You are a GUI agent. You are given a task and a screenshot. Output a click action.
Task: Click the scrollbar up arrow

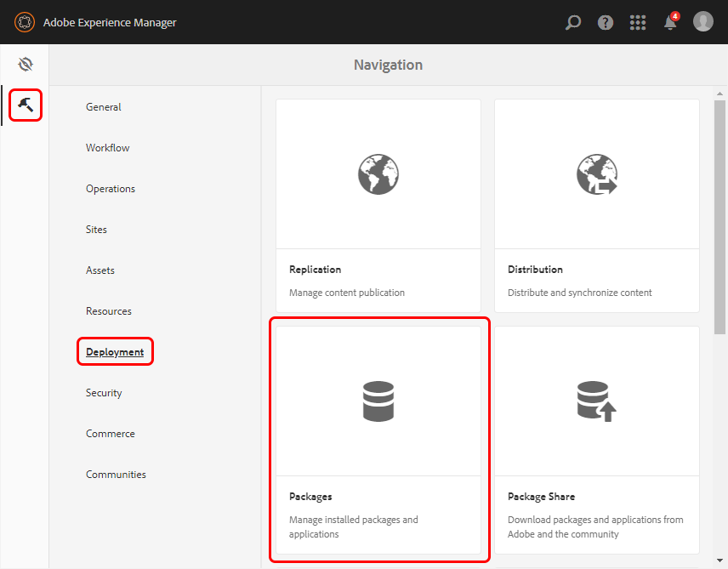[719, 94]
